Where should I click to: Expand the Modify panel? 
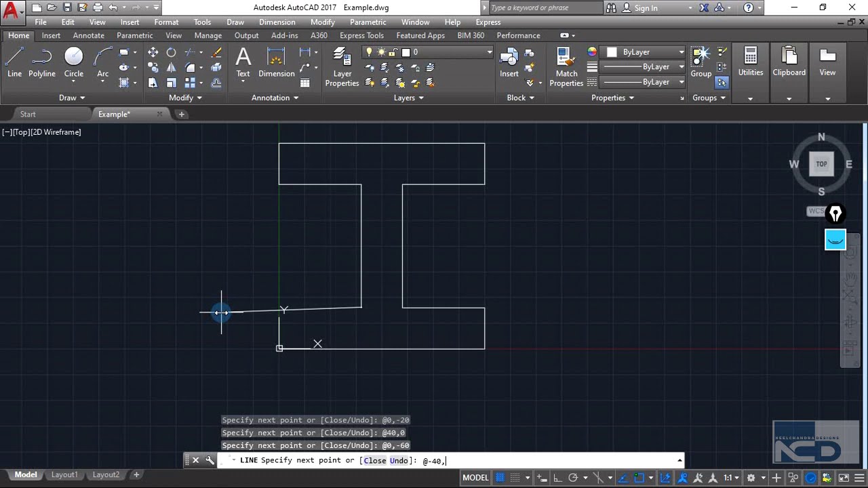coord(185,98)
